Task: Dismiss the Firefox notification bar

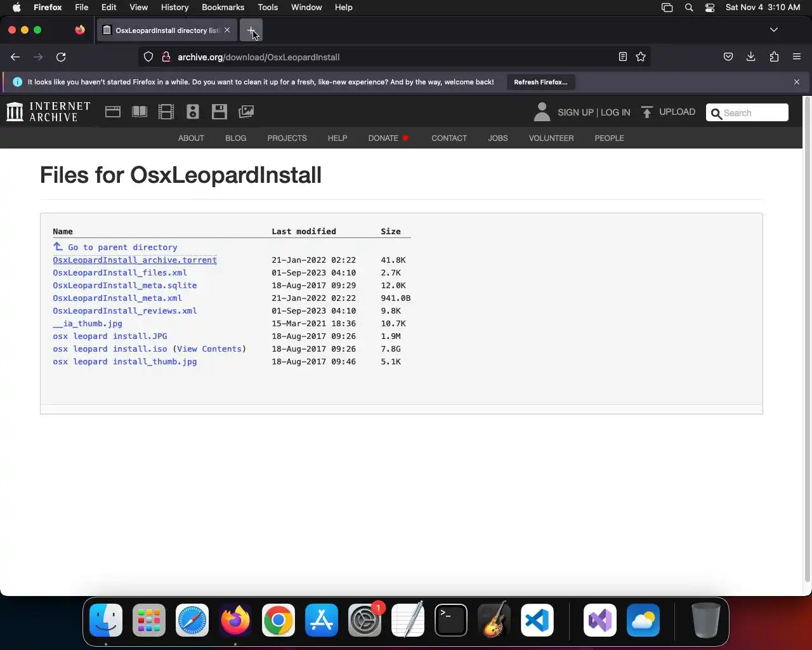Action: (x=797, y=82)
